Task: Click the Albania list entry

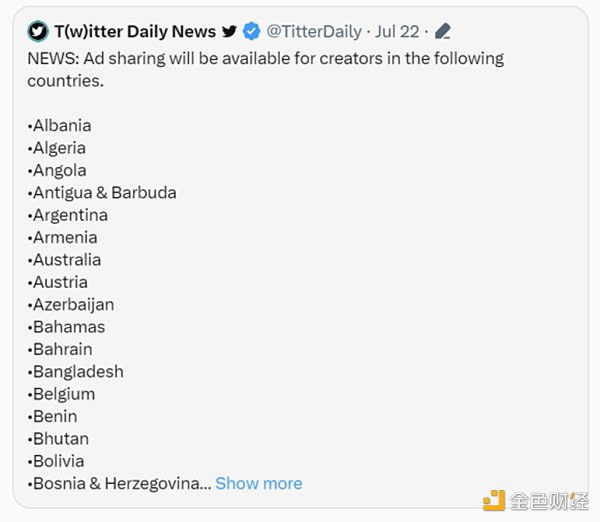Action: 62,126
